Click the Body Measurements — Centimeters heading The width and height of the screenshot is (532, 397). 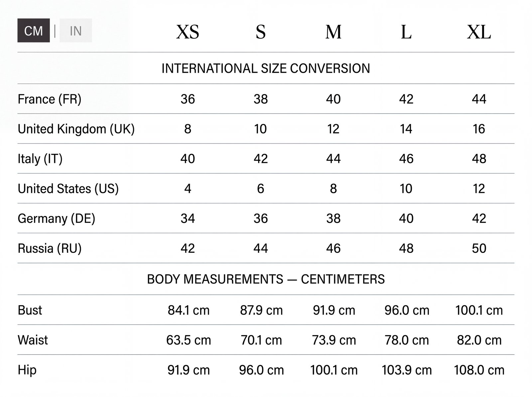pos(266,279)
